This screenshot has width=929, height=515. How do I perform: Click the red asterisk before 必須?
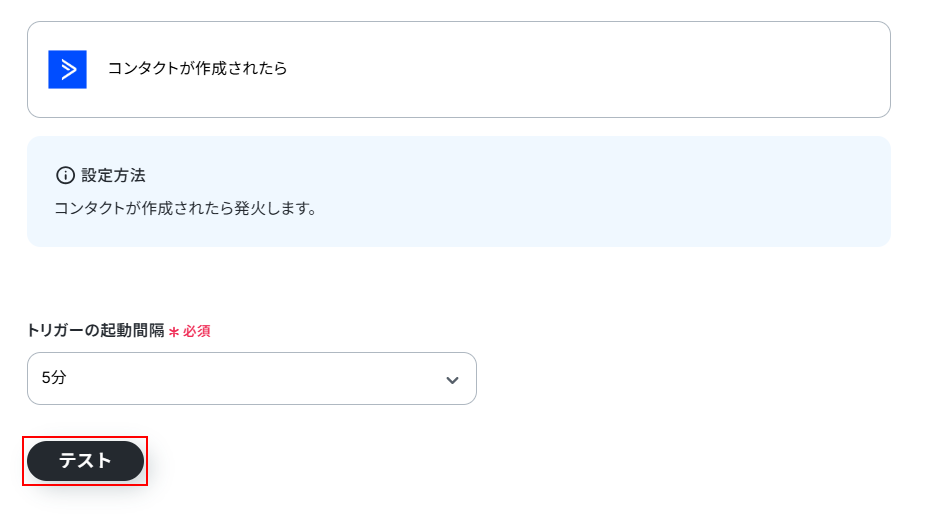click(x=173, y=332)
